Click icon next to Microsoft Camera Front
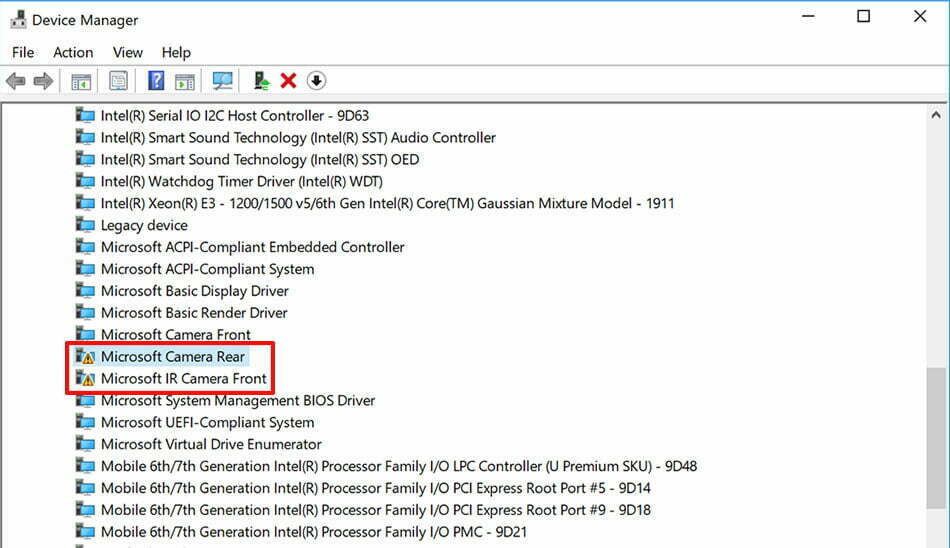Screen dimensions: 950x548 coord(85,334)
